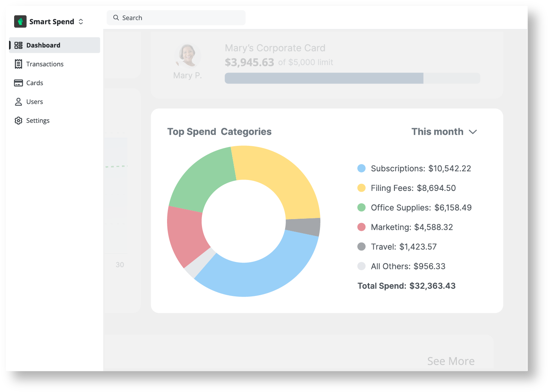This screenshot has width=549, height=392.
Task: Click the magnifier icon in search
Action: (116, 18)
